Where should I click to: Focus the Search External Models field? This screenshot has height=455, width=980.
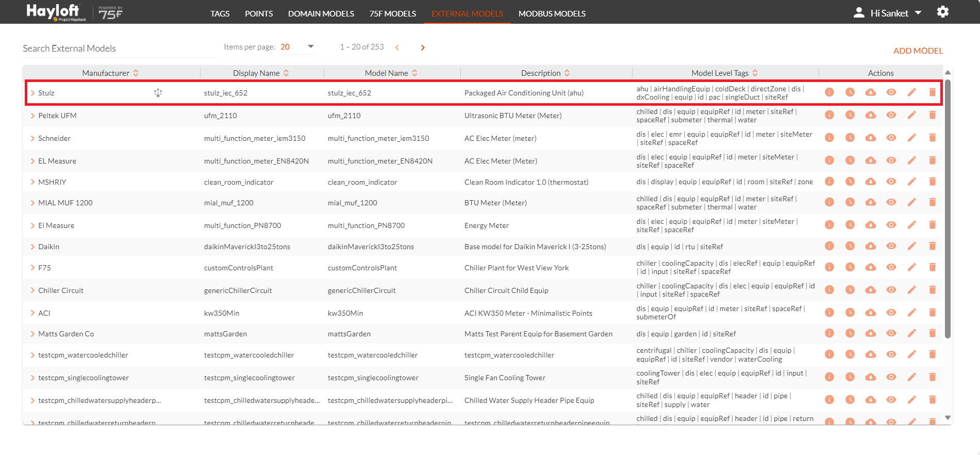(x=120, y=48)
